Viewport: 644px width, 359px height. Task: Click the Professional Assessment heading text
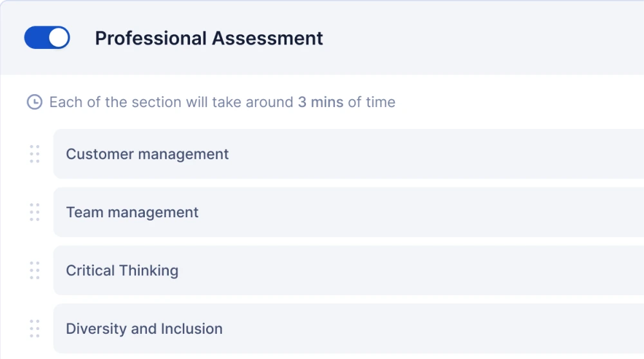209,38
